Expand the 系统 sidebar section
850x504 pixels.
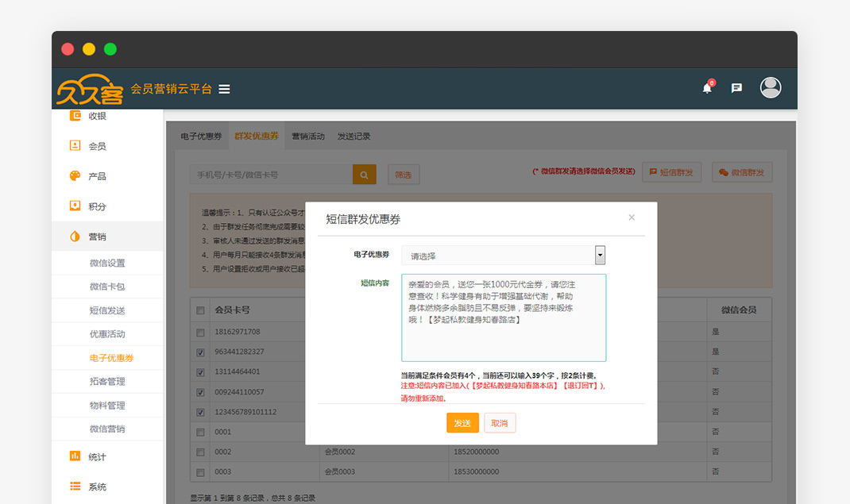(x=97, y=487)
